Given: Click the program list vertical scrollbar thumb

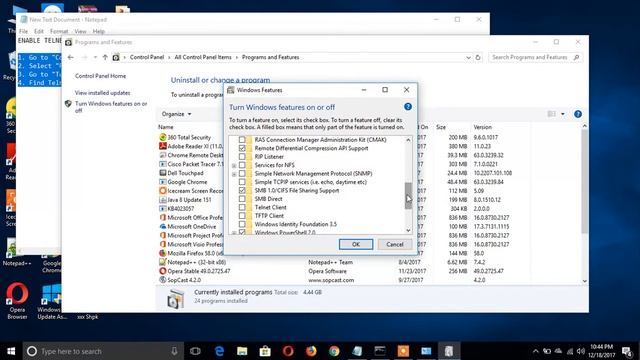Looking at the screenshot, I should point(584,182).
